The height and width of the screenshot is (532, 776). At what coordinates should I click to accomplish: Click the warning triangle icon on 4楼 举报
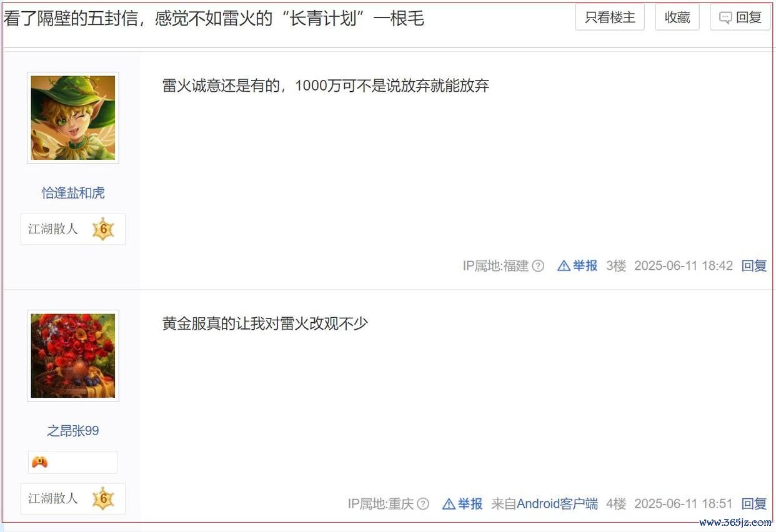point(449,503)
